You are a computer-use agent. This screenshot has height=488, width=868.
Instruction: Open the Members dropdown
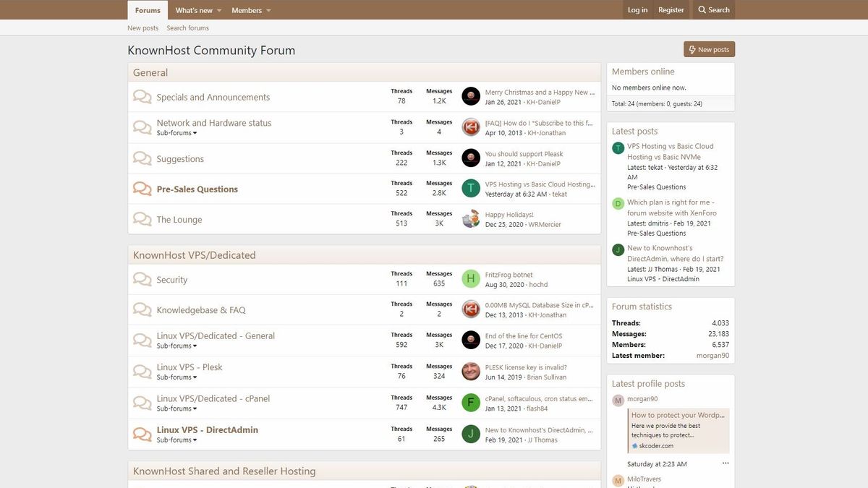click(250, 10)
